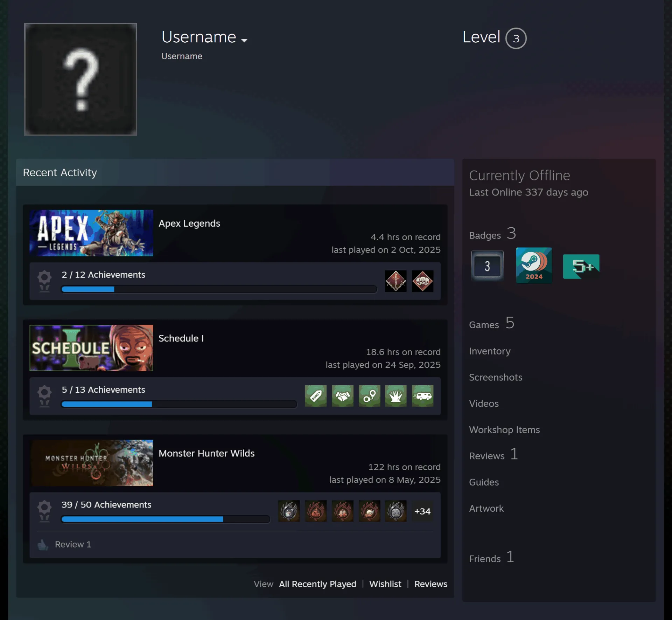This screenshot has width=672, height=620.
Task: Click the Apex dagger achievement icon
Action: point(395,281)
